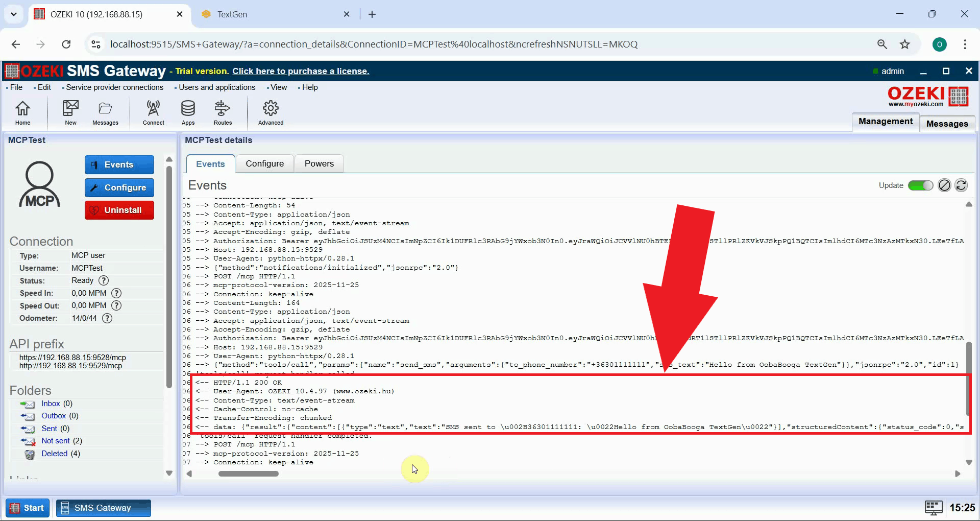Click the keyboard icon in the taskbar tray

934,508
